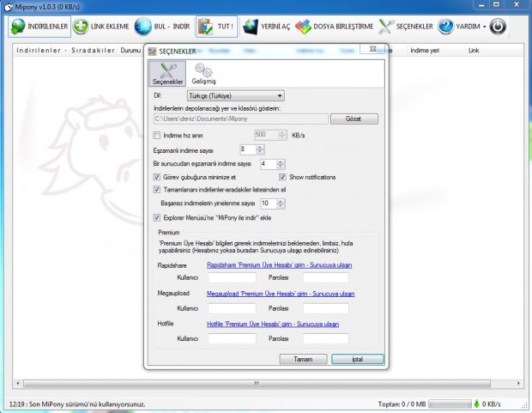
Task: Click the İndirme yeri column header
Action: click(425, 51)
